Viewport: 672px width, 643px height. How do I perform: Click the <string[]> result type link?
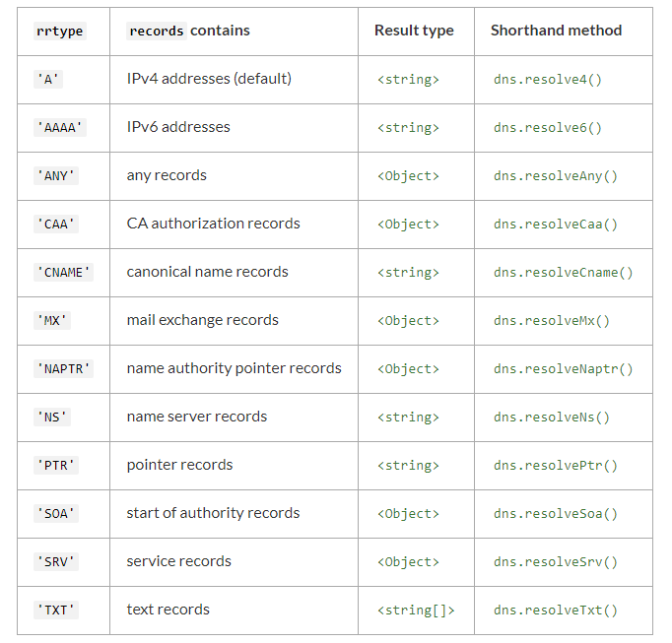416,611
